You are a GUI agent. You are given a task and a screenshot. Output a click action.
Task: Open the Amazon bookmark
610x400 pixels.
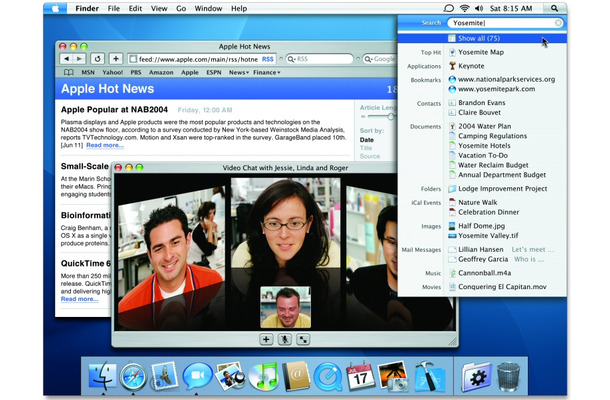point(161,72)
